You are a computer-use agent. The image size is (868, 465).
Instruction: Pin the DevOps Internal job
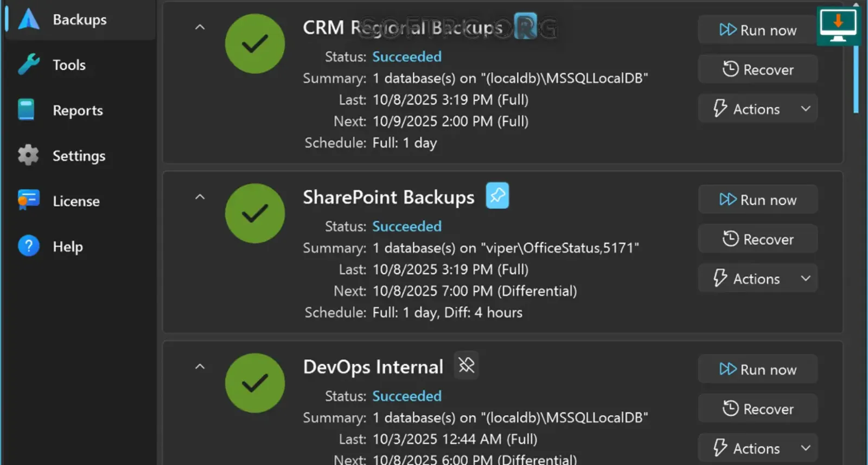[466, 365]
